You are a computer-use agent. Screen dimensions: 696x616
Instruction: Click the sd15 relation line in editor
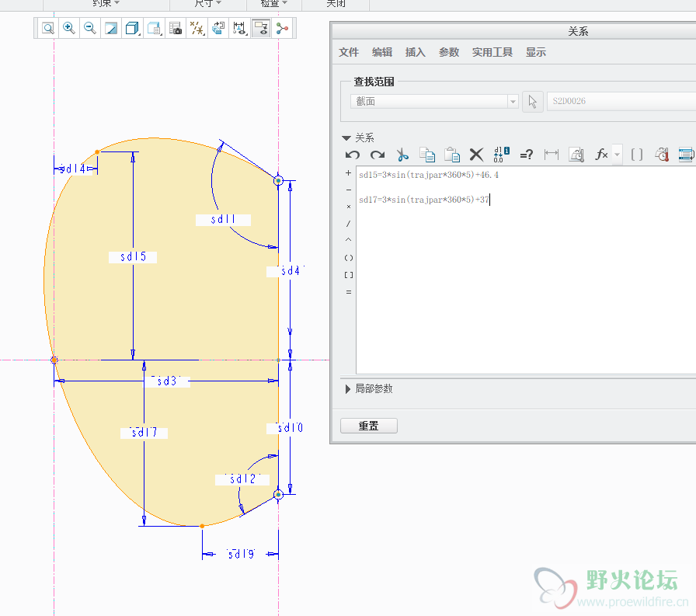pos(429,175)
